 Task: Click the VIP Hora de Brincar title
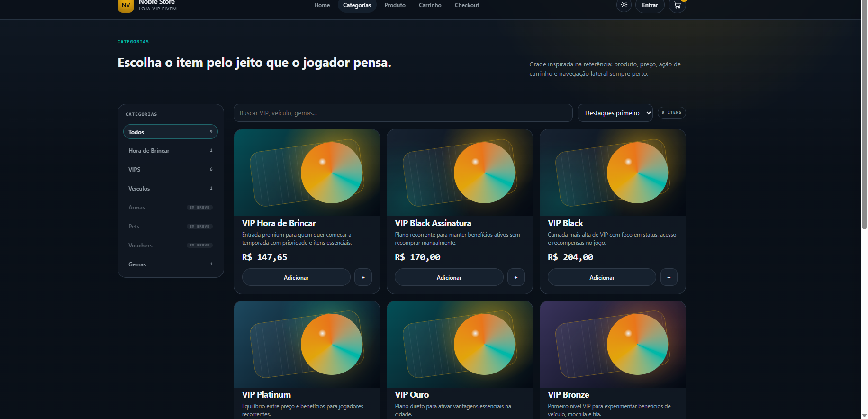point(279,223)
